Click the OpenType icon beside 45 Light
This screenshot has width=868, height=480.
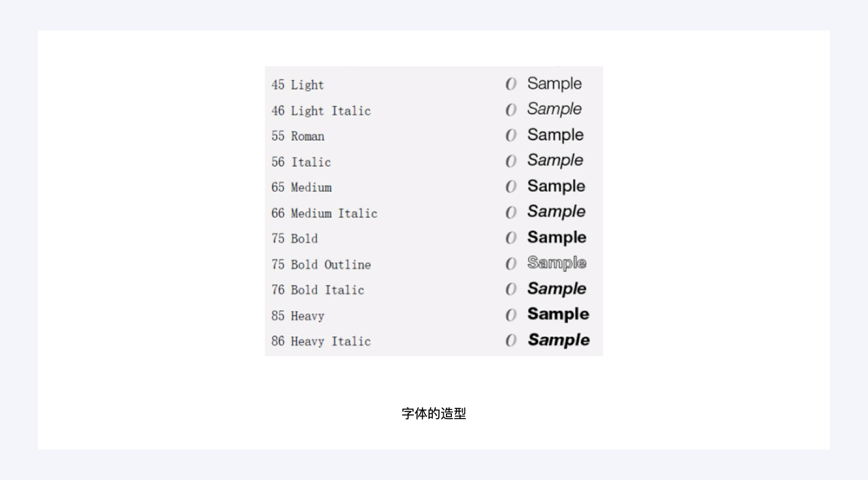510,84
